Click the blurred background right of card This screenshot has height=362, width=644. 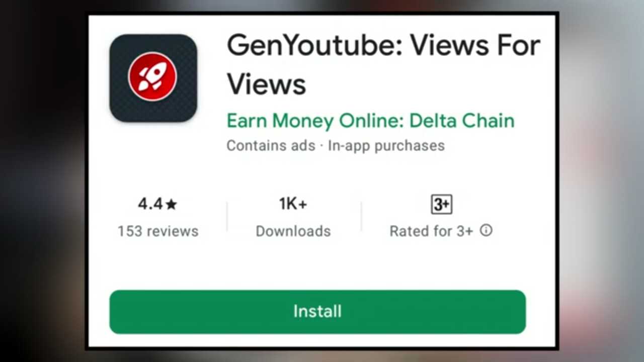602,181
